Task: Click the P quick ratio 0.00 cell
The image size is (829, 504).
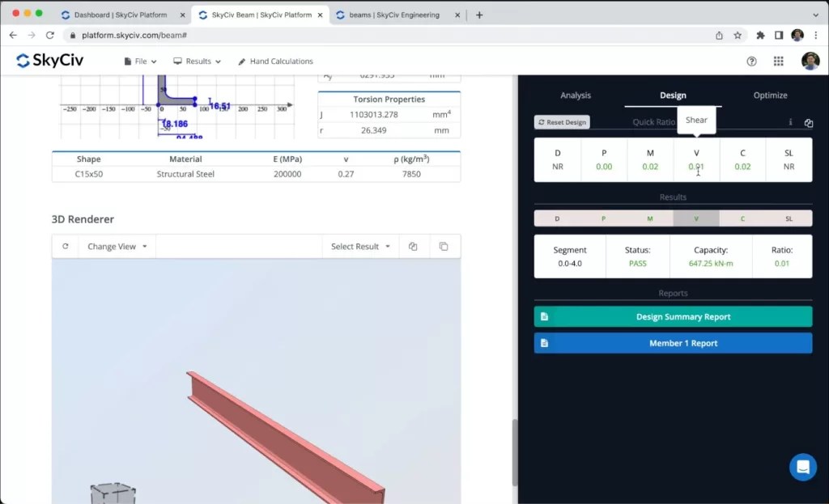Action: [x=604, y=159]
